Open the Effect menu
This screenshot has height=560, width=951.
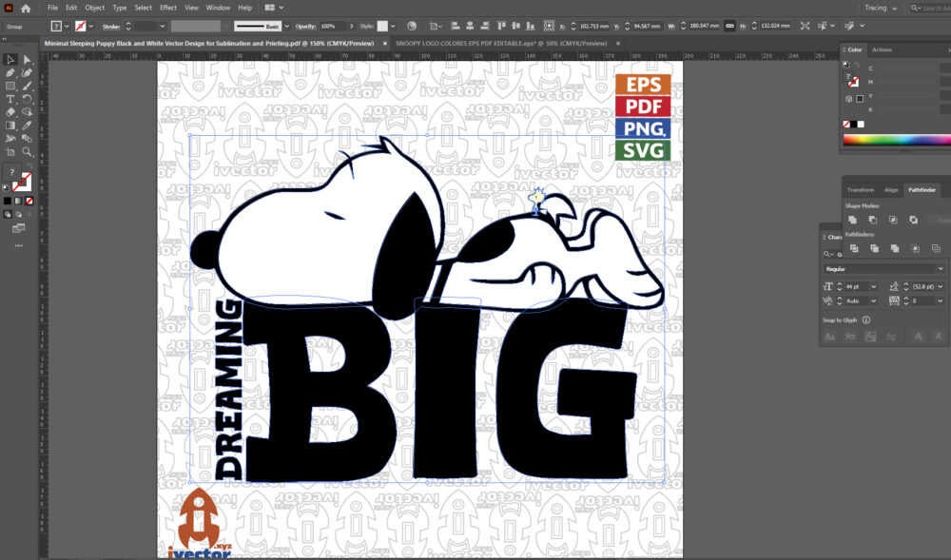(168, 8)
